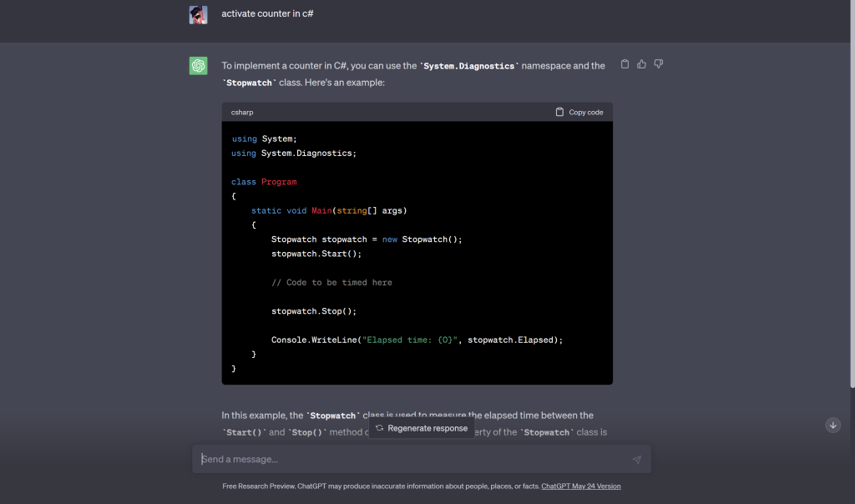Screen dimensions: 855x504
Task: Click the ChatGPT logo avatar
Action: (199, 66)
